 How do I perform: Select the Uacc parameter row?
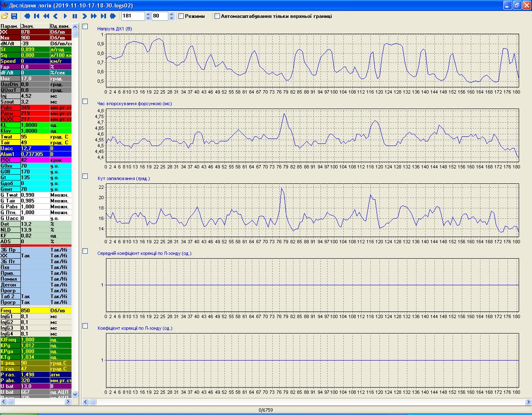click(x=36, y=148)
